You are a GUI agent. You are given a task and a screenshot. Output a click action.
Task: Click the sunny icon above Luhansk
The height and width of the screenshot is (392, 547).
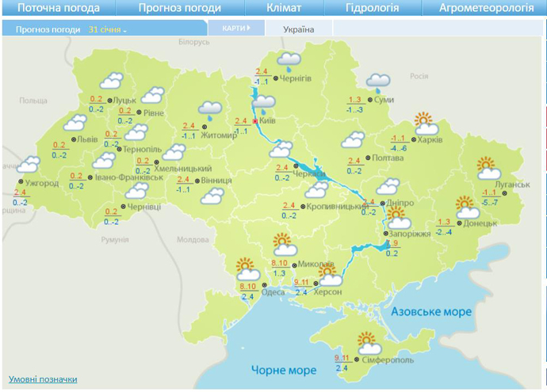tap(487, 169)
